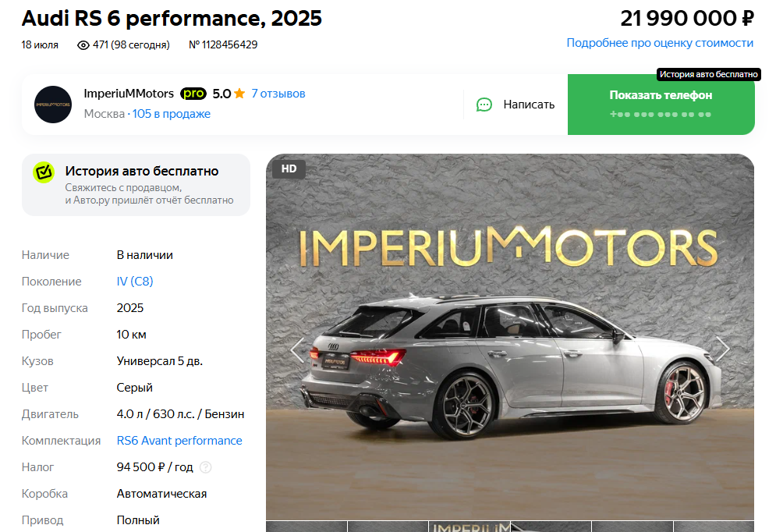
Task: Click the История авто бесплатно banner
Action: 136,185
